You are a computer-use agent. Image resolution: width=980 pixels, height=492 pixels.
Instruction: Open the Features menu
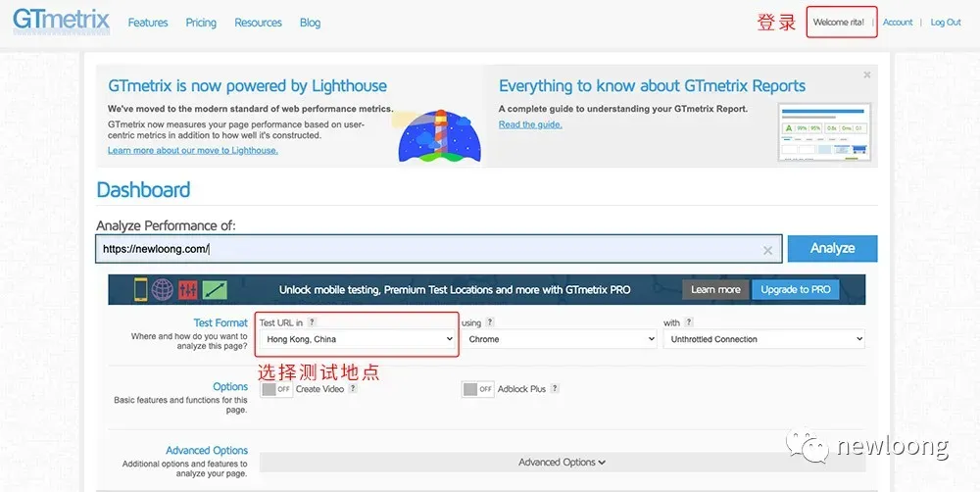point(148,23)
